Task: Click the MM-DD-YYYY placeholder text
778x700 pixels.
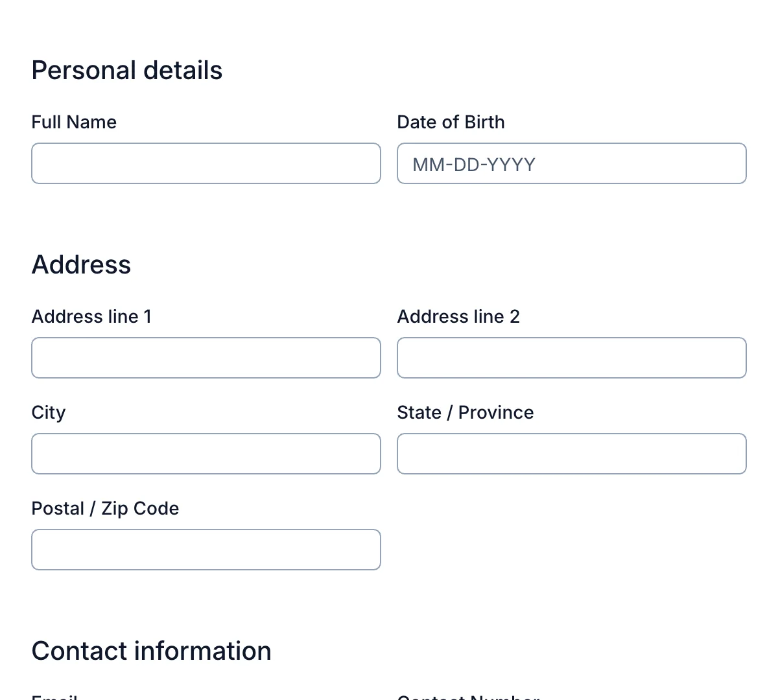Action: (474, 165)
